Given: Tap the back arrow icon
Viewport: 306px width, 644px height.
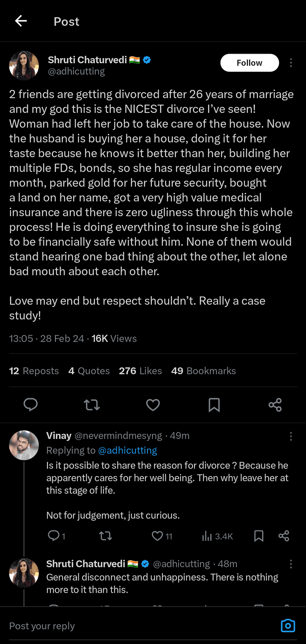Looking at the screenshot, I should coord(21,21).
